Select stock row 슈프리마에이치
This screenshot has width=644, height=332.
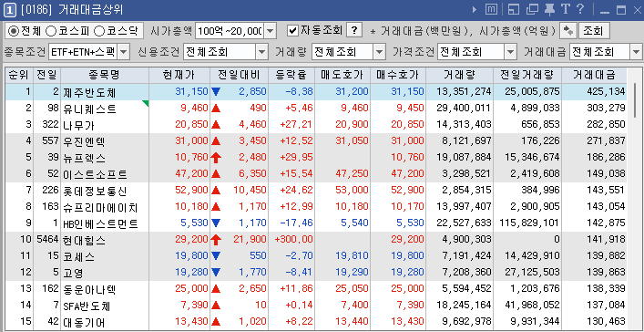pyautogui.click(x=316, y=206)
